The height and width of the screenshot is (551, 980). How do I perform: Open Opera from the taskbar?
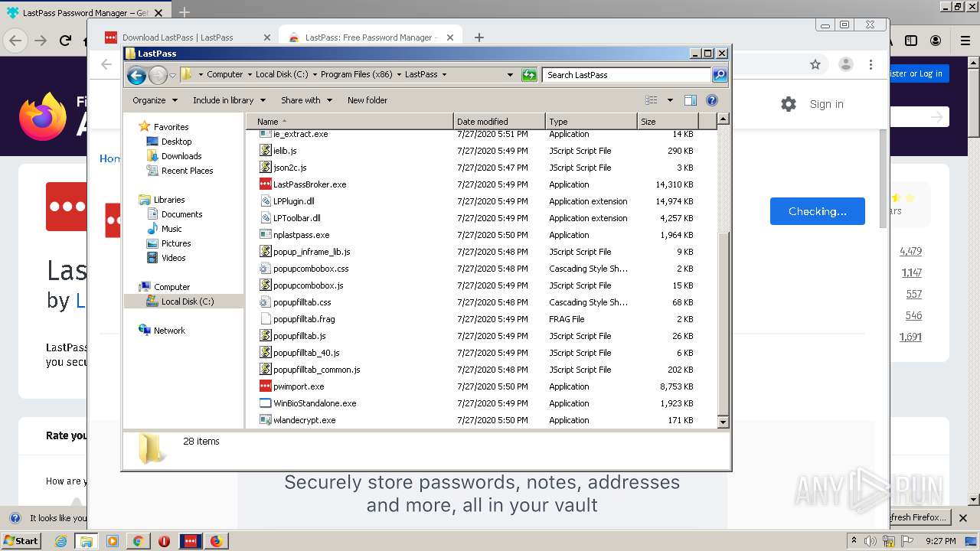(x=164, y=541)
